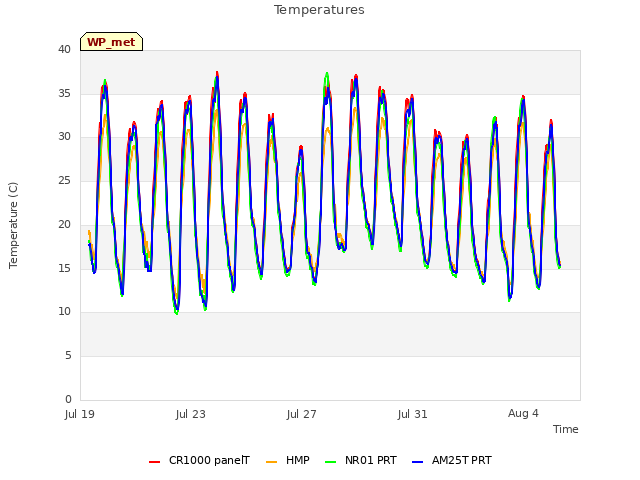Click the orange HMP legend swatch
The width and height of the screenshot is (640, 480).
tap(271, 462)
